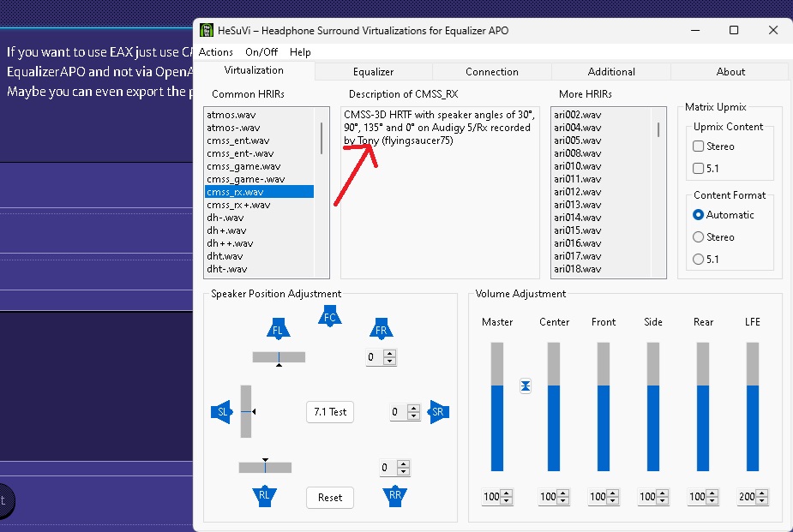The image size is (793, 532).
Task: Decrease the Side volume value spinner
Action: click(x=663, y=500)
